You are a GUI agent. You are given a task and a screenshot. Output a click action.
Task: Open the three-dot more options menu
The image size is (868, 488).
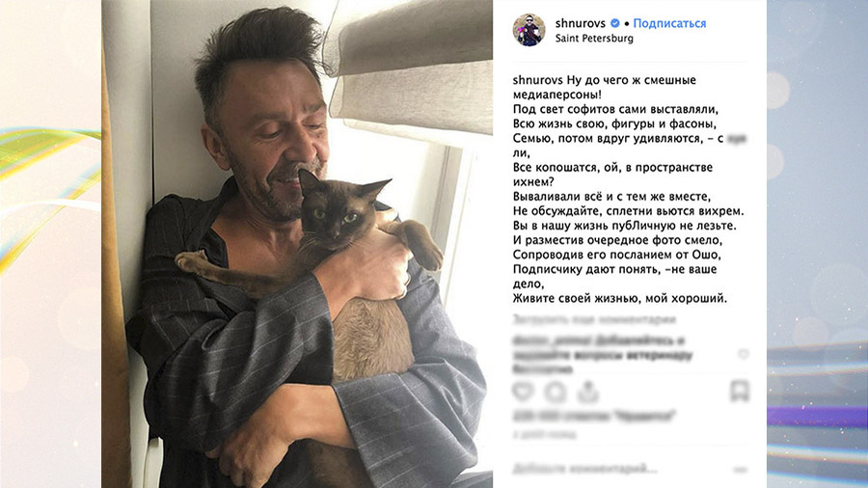pyautogui.click(x=740, y=470)
